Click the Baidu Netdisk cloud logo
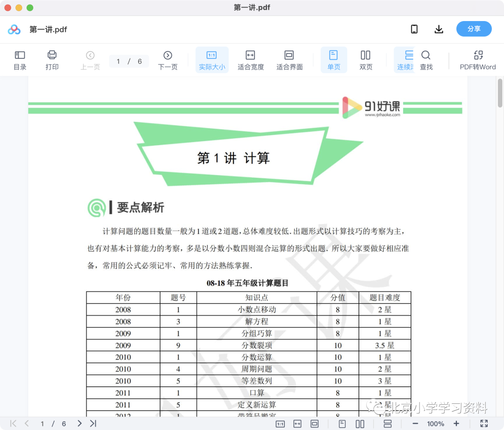This screenshot has height=430, width=504. pyautogui.click(x=14, y=29)
